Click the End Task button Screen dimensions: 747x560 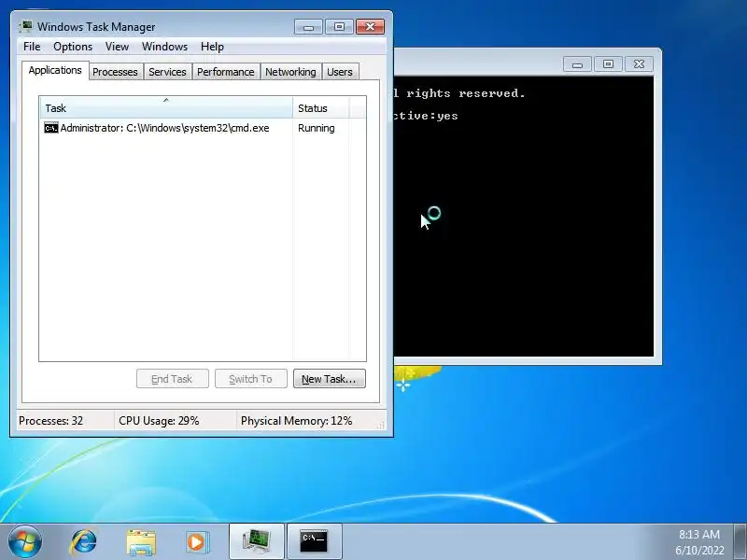point(173,379)
